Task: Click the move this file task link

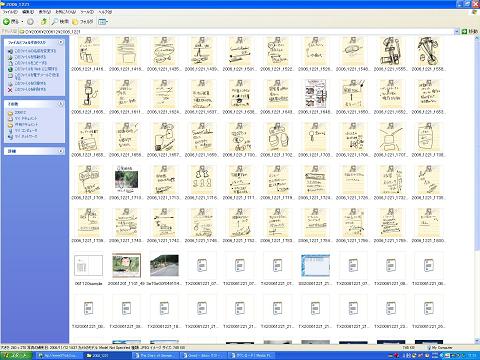Action: pyautogui.click(x=30, y=57)
